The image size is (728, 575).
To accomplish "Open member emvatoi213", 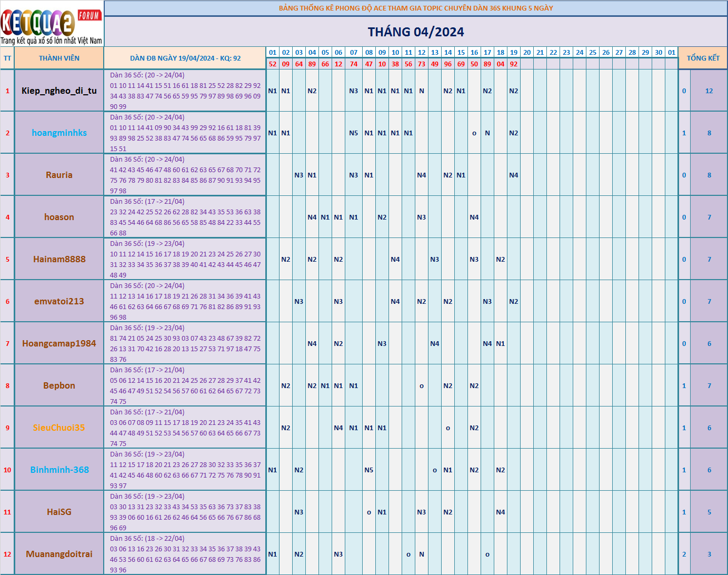I will coord(59,301).
